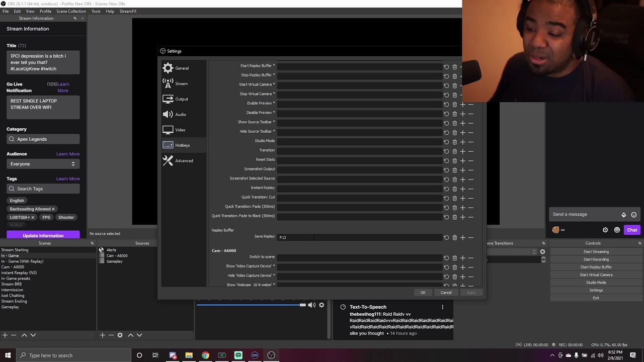Remove a hotkey binding from Reset Stats
The height and width of the screenshot is (362, 644).
(471, 161)
